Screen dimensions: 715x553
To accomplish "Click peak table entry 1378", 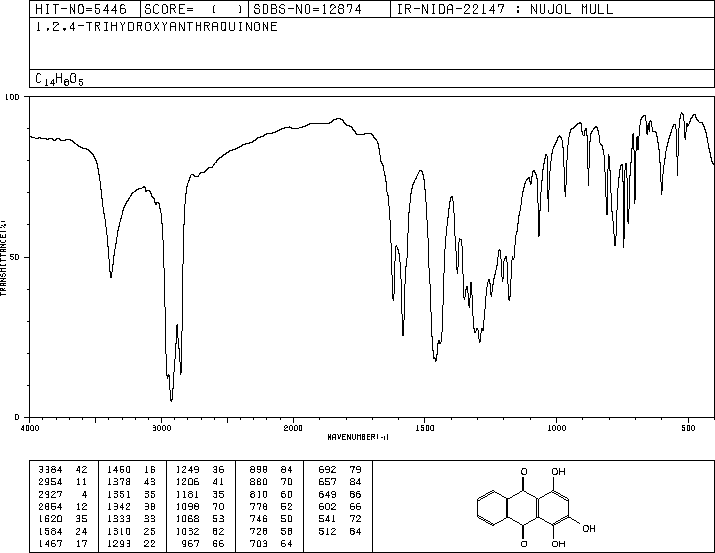I will (x=119, y=482).
